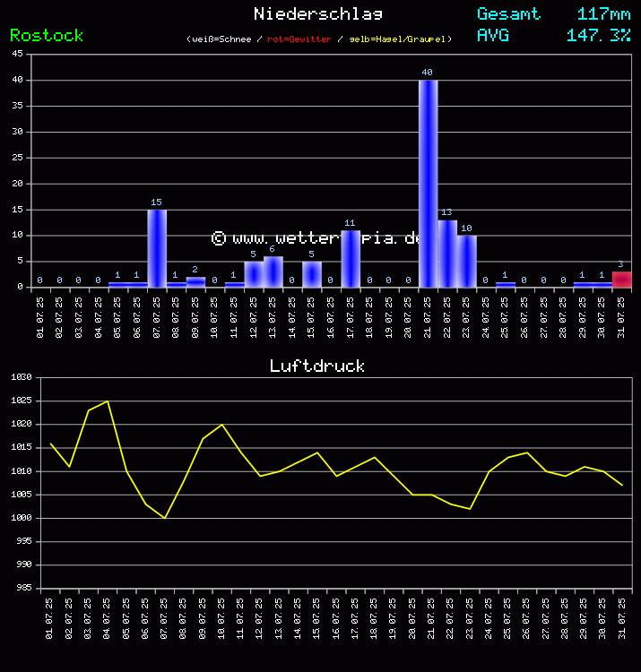Click the Luftdruck chart title

coord(317,366)
